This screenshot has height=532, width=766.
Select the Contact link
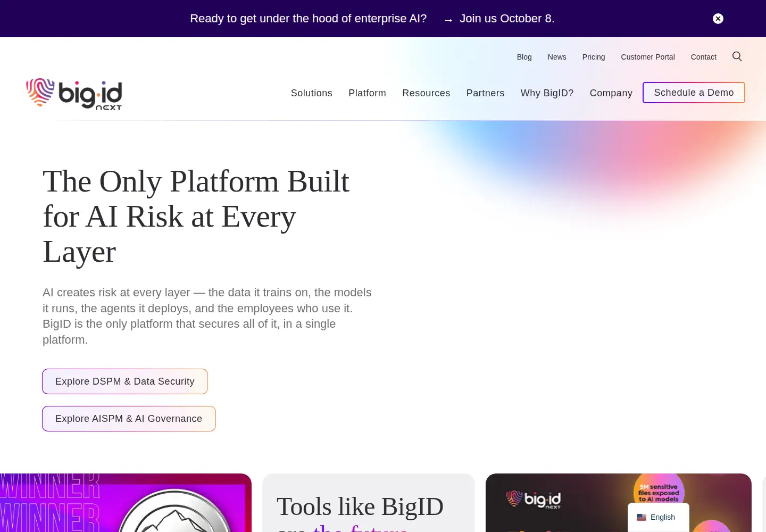703,57
